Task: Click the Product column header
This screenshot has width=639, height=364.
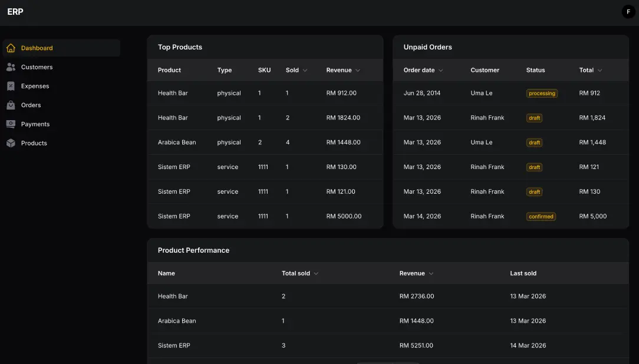Action: (x=169, y=70)
